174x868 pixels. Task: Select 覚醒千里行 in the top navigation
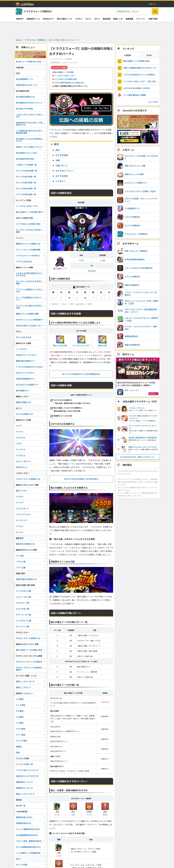153,19
